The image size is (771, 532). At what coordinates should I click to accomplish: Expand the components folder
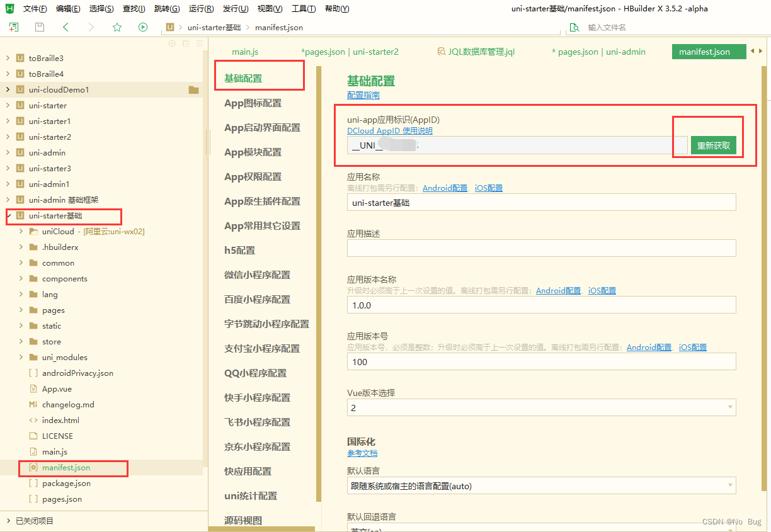click(x=21, y=279)
